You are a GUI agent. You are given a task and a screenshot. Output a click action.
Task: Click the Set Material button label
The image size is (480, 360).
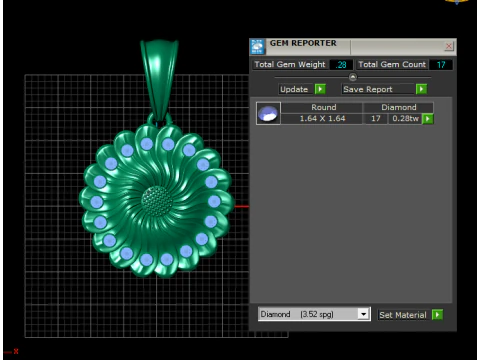(404, 315)
